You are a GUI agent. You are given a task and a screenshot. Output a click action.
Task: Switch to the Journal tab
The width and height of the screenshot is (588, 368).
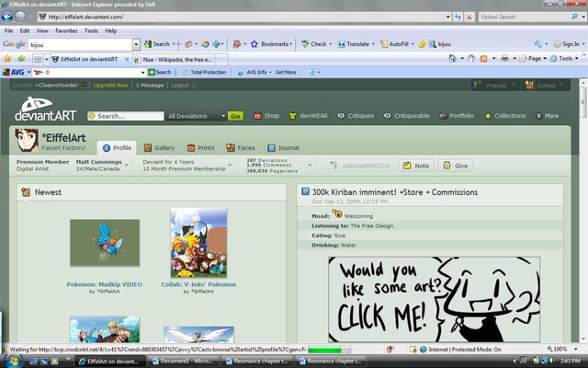(284, 147)
